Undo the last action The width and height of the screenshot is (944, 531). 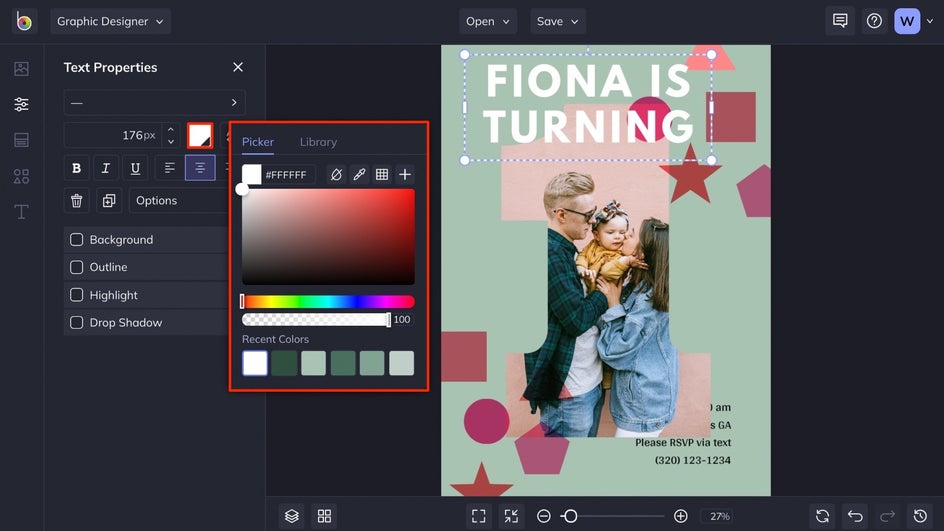(855, 516)
